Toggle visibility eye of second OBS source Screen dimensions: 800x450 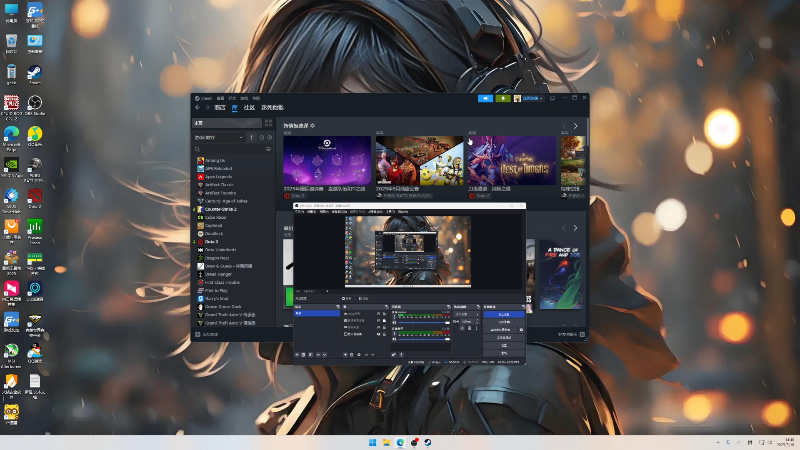[x=379, y=320]
